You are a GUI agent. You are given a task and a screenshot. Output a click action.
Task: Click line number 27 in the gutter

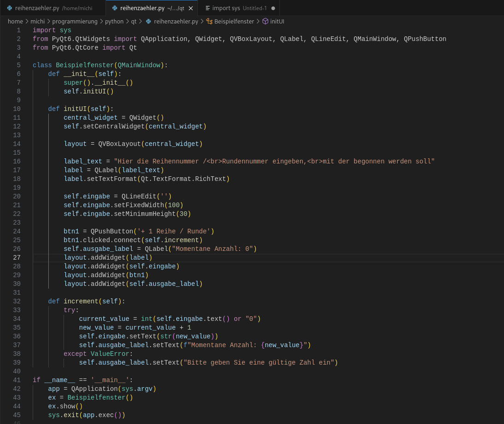coord(17,257)
